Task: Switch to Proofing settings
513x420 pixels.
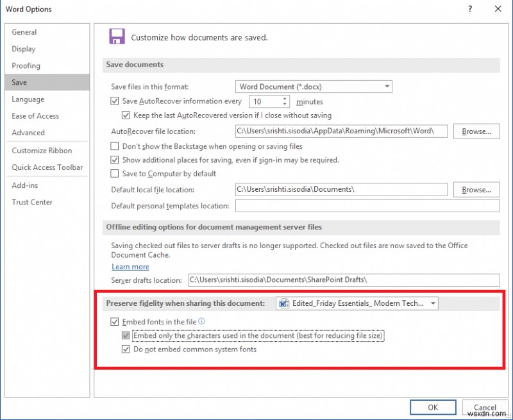Action: tap(26, 65)
